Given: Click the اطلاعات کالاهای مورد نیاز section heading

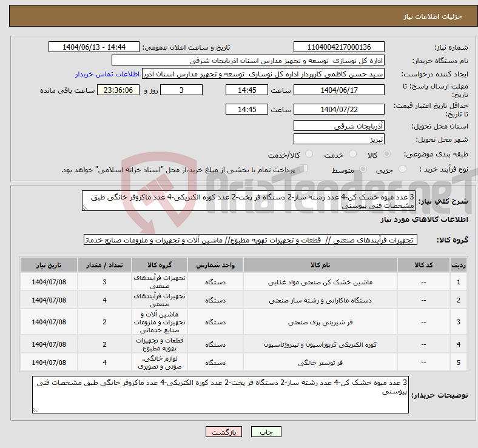Looking at the screenshot, I should [x=424, y=219].
